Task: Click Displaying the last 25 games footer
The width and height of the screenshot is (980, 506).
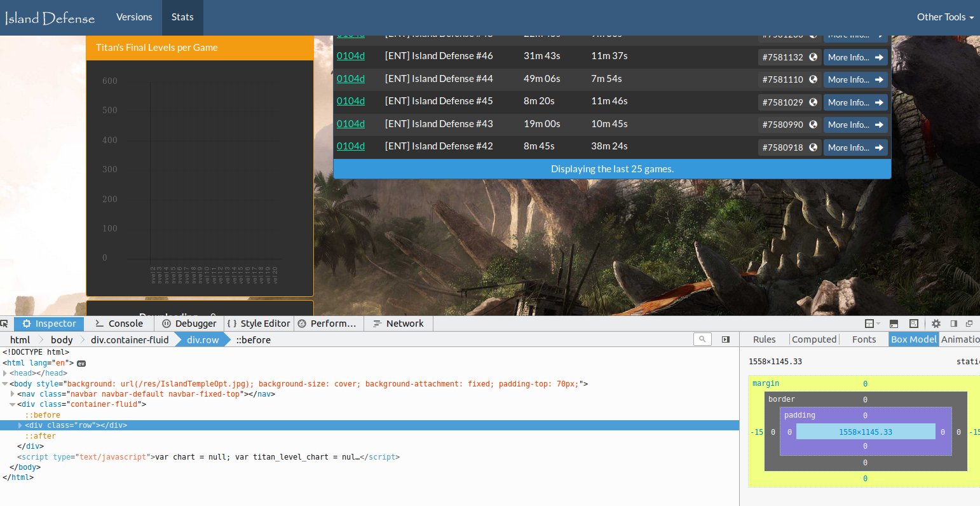Action: tap(612, 169)
